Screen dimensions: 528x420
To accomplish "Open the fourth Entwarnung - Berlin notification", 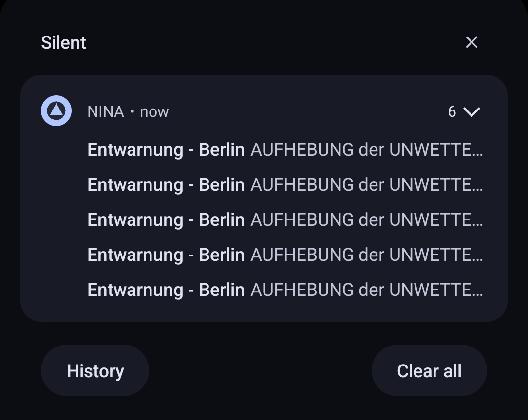I will 166,255.
